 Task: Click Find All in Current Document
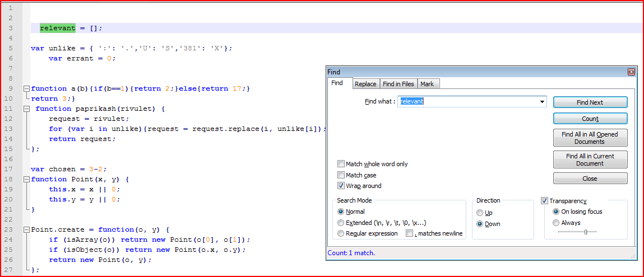point(590,160)
